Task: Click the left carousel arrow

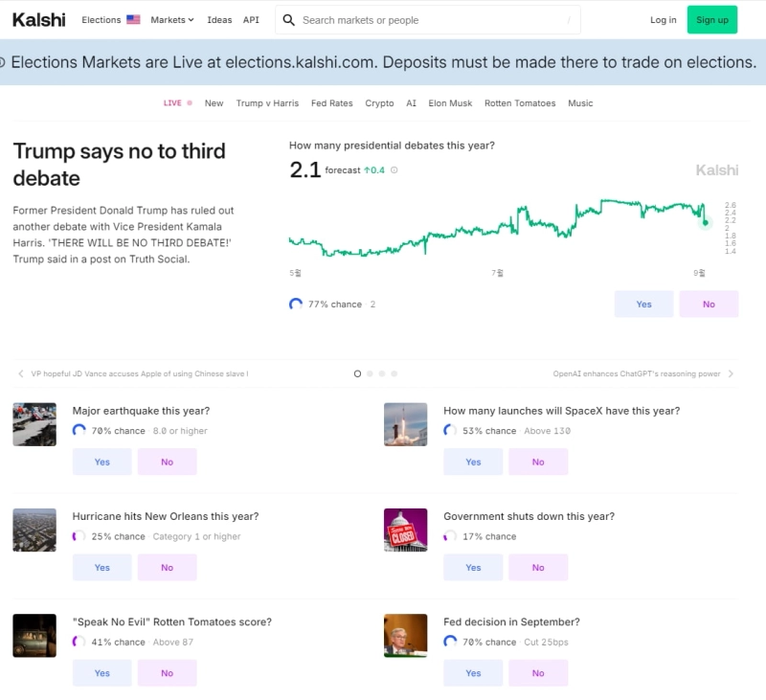Action: 21,374
